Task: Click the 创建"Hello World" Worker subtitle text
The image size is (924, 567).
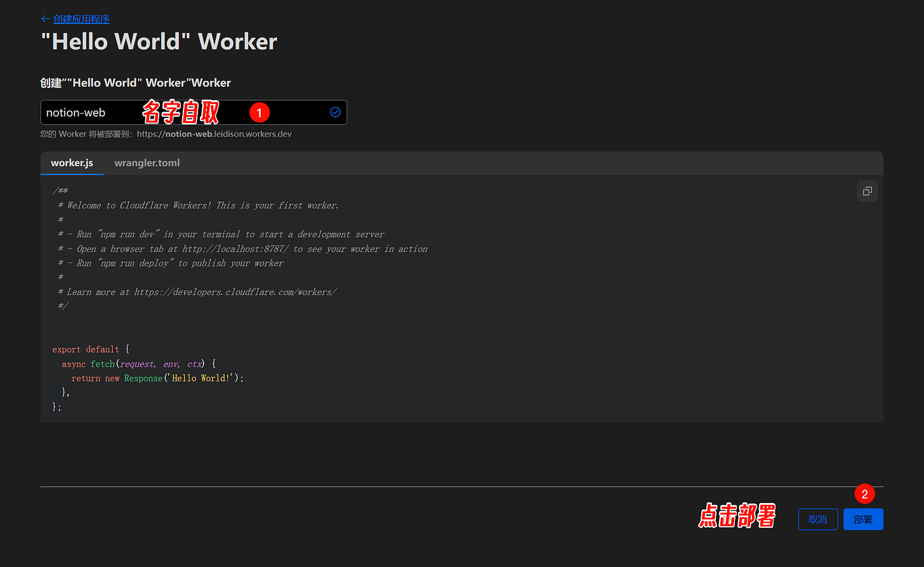Action: click(136, 83)
